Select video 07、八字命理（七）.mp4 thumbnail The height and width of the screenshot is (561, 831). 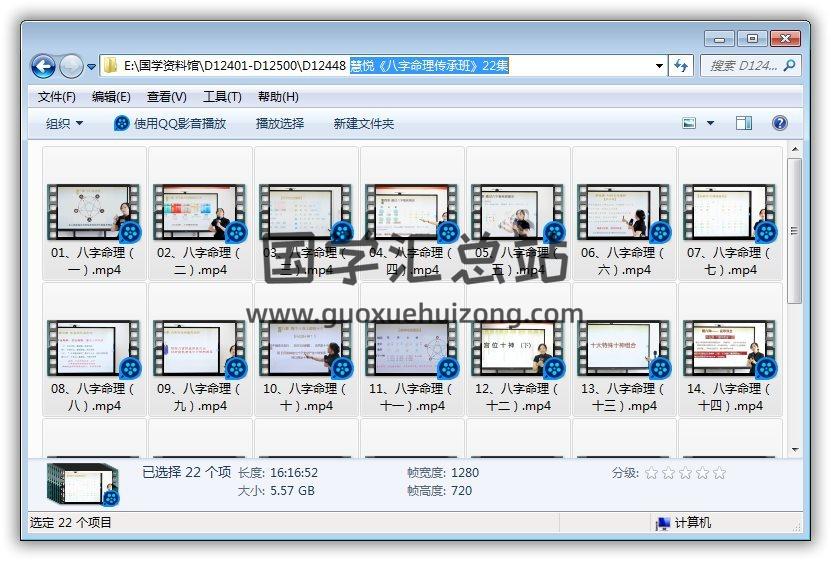[x=730, y=212]
